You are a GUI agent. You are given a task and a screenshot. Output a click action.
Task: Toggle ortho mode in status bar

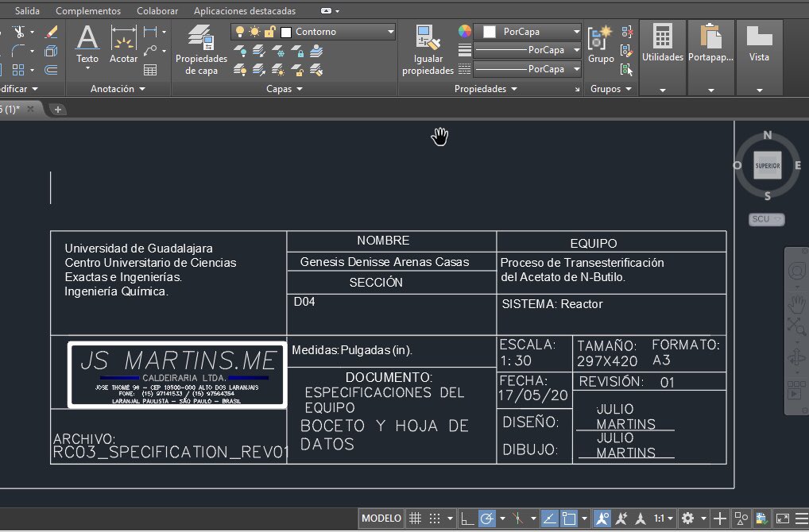coord(467,518)
